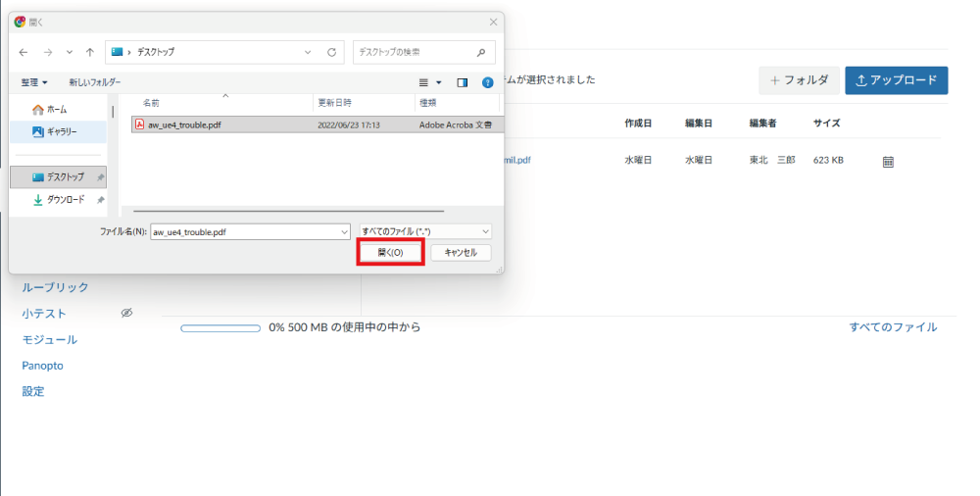
Task: Click the 623 KB size value
Action: (x=828, y=160)
